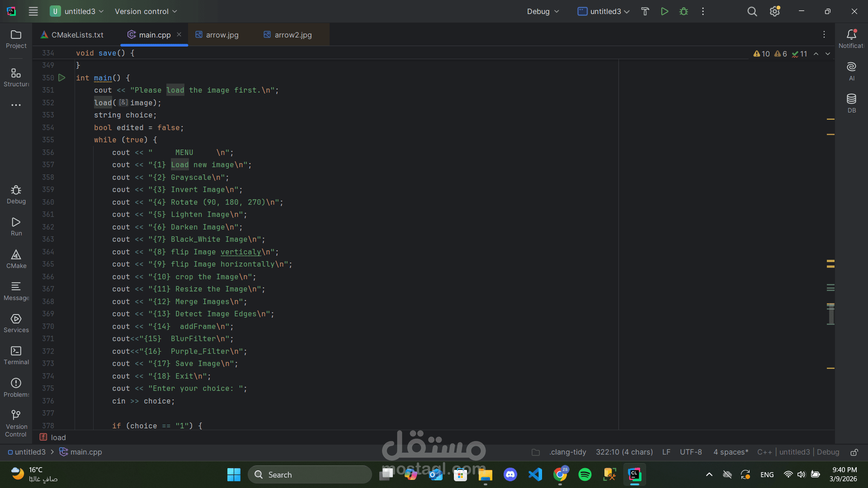Open the Debug build profile dropdown
868x488 pixels.
click(x=543, y=11)
